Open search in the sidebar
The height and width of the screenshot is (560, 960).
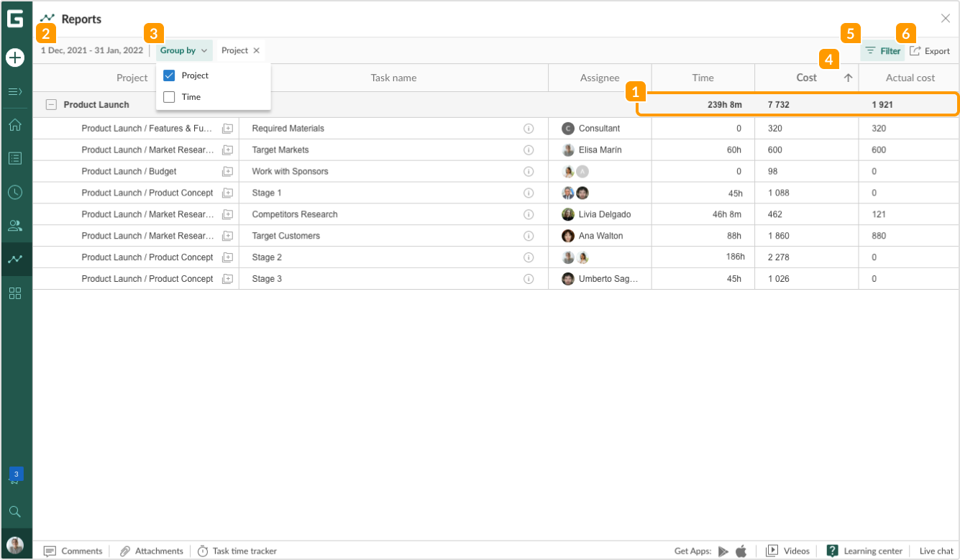(15, 511)
